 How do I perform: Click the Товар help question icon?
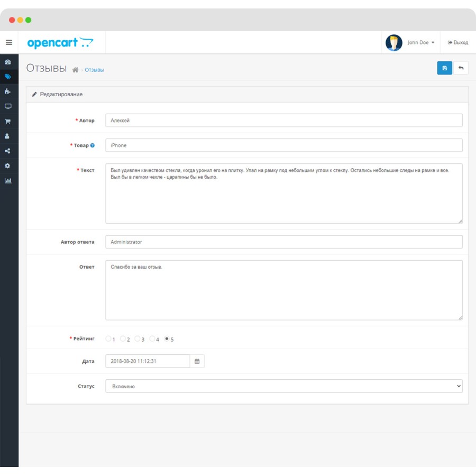click(x=93, y=145)
